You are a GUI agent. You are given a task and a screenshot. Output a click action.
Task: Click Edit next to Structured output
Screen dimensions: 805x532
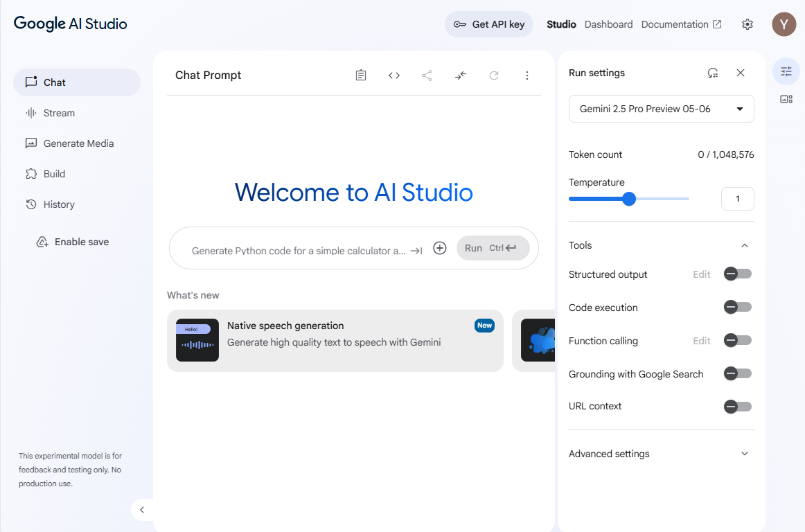[701, 274]
